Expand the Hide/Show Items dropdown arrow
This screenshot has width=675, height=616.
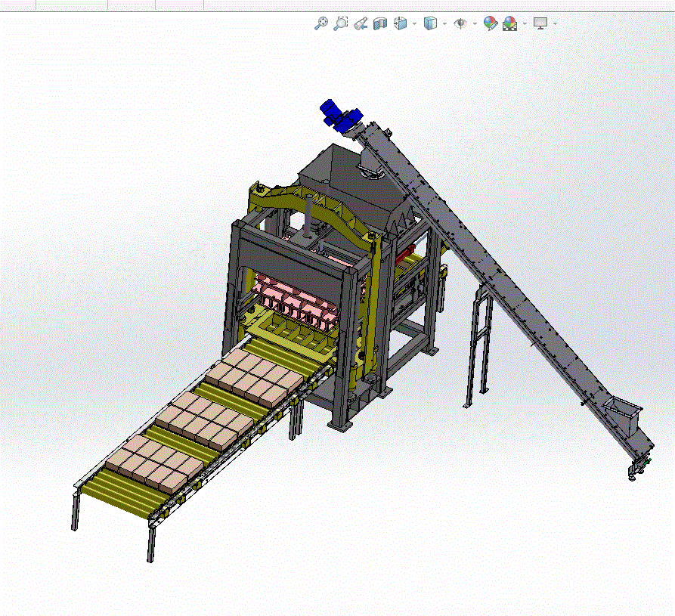point(475,23)
